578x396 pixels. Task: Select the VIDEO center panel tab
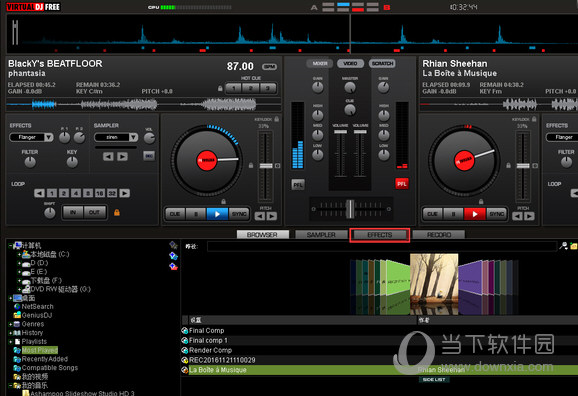point(350,64)
